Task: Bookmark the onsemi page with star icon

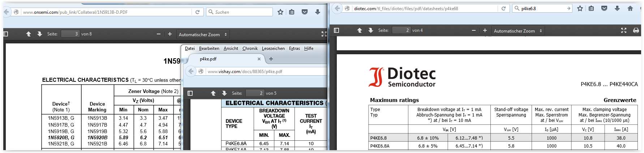Action: 280,12
